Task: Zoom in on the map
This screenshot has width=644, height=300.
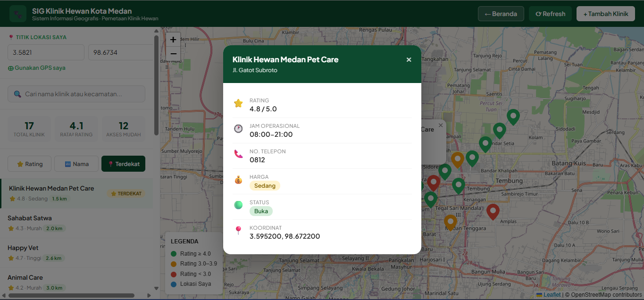Action: 173,40
